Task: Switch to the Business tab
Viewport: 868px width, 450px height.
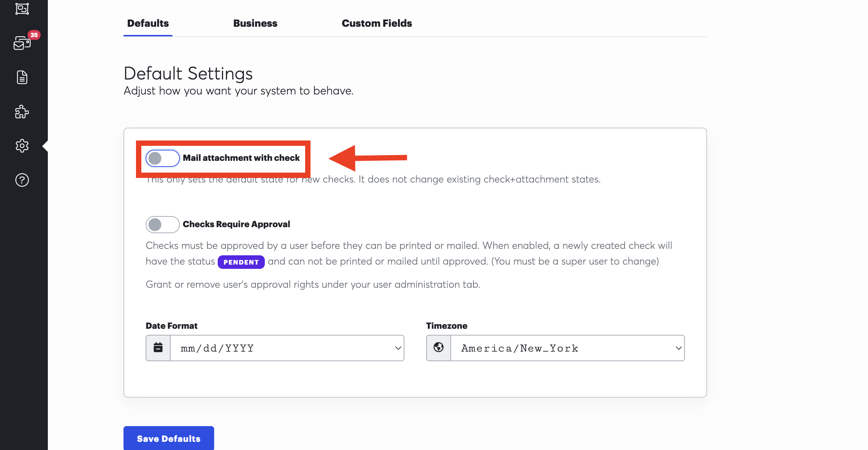Action: (255, 23)
